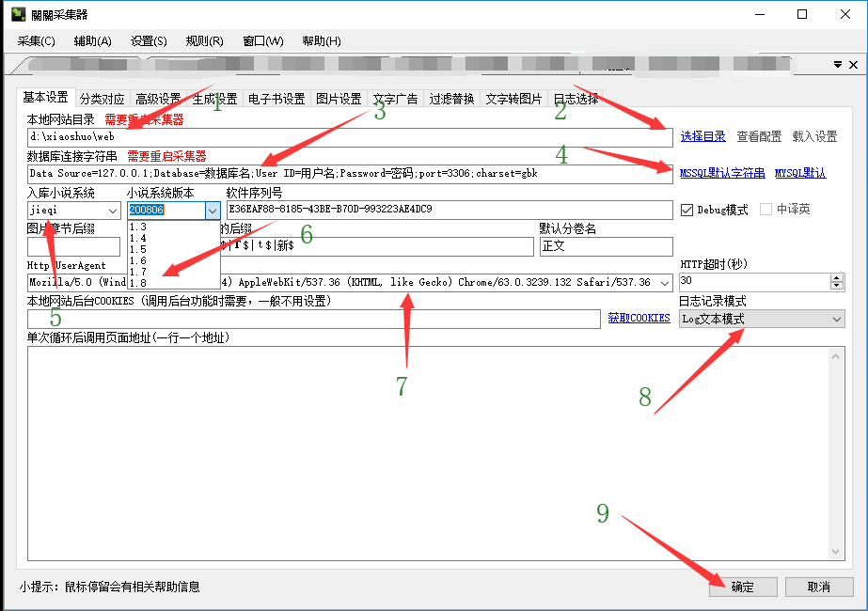
Task: Click the app icon in title bar
Action: pyautogui.click(x=18, y=14)
